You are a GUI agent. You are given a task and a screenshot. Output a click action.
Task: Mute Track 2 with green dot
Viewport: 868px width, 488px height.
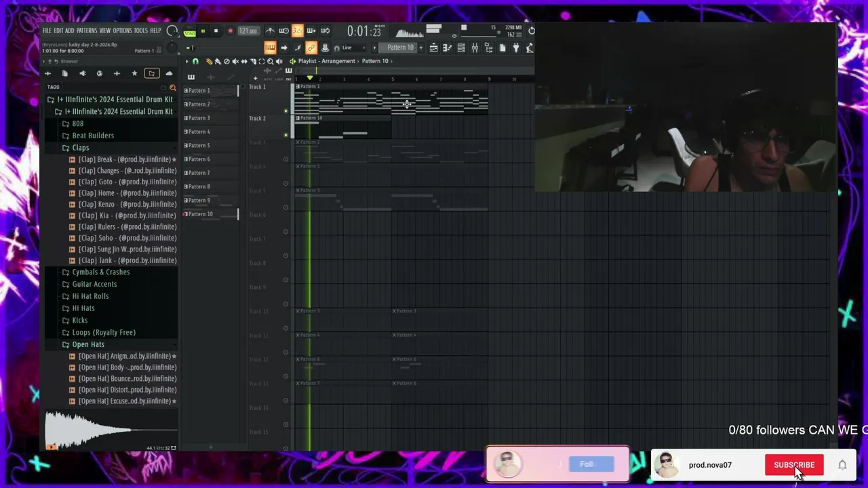click(285, 135)
